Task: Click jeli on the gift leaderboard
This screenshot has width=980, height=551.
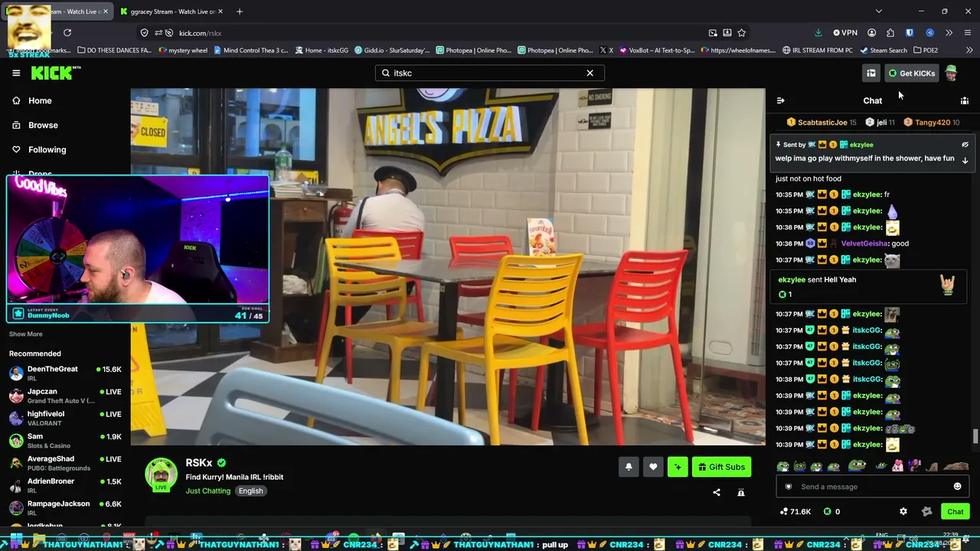Action: click(880, 122)
